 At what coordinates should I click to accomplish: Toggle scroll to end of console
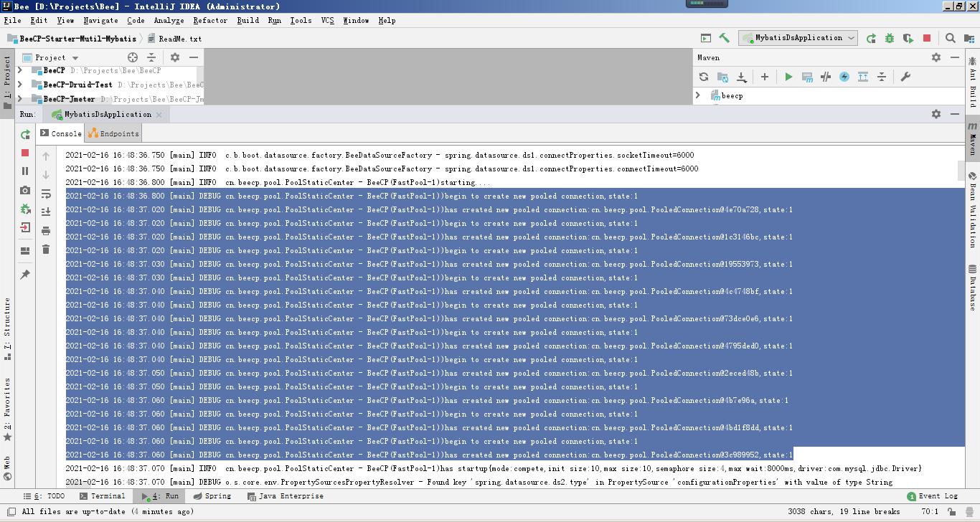pos(46,212)
